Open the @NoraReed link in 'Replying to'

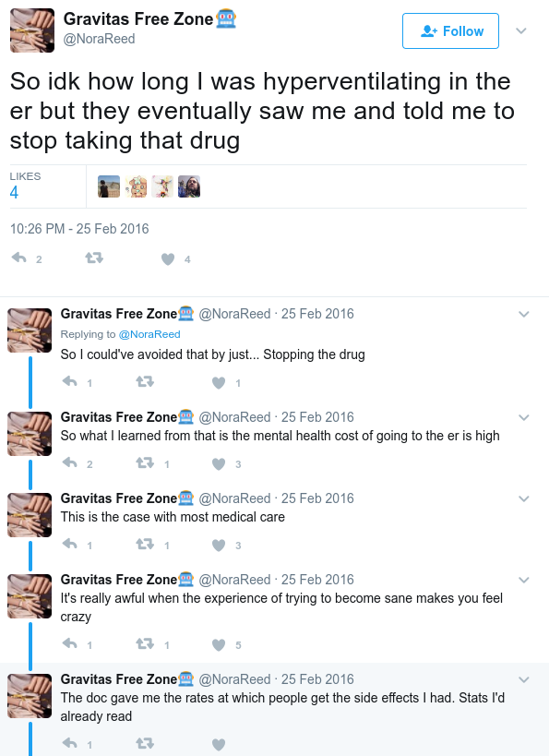click(x=149, y=334)
